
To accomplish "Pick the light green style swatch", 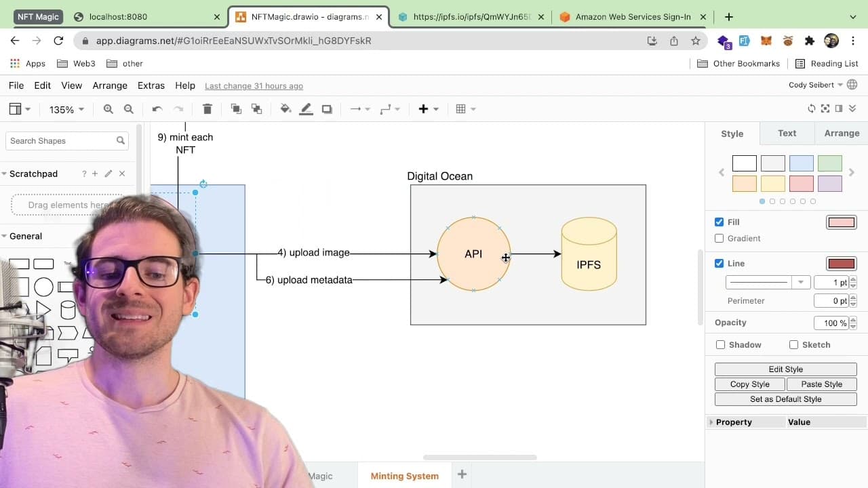I will pos(830,163).
